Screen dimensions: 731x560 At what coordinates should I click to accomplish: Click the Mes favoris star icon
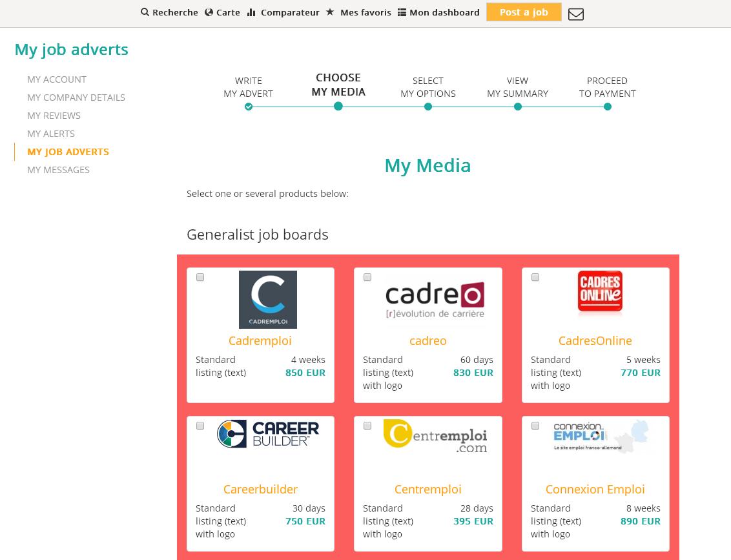pos(330,12)
